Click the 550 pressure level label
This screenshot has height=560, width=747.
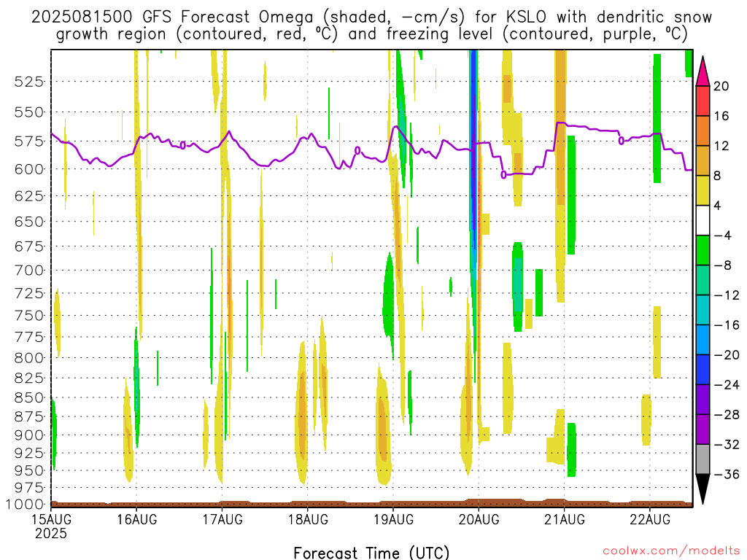point(28,112)
